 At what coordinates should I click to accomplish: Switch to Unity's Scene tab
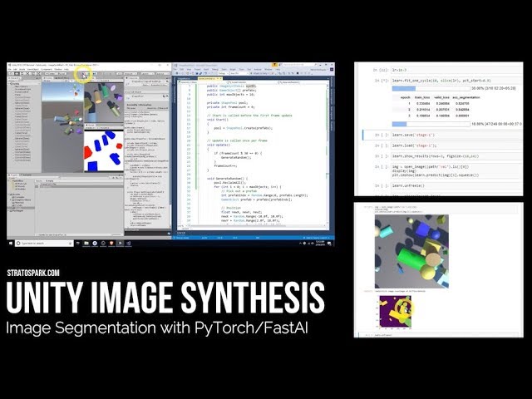47,78
